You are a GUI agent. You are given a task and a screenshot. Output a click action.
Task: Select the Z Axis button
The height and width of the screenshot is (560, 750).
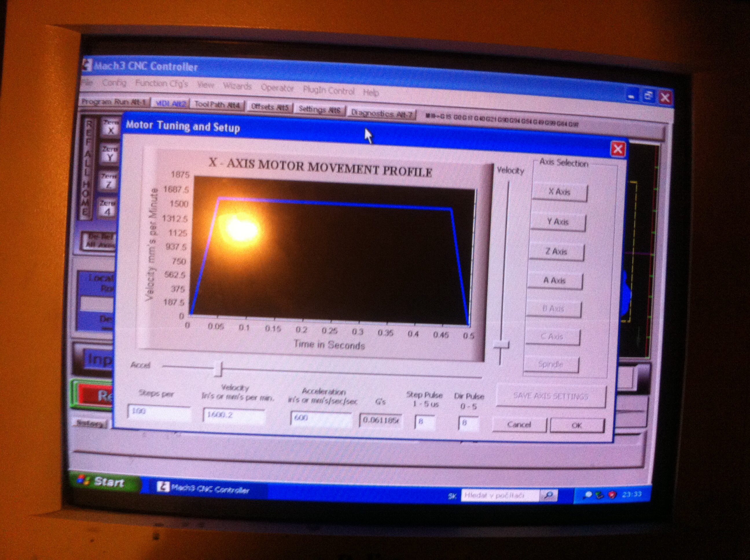point(556,252)
